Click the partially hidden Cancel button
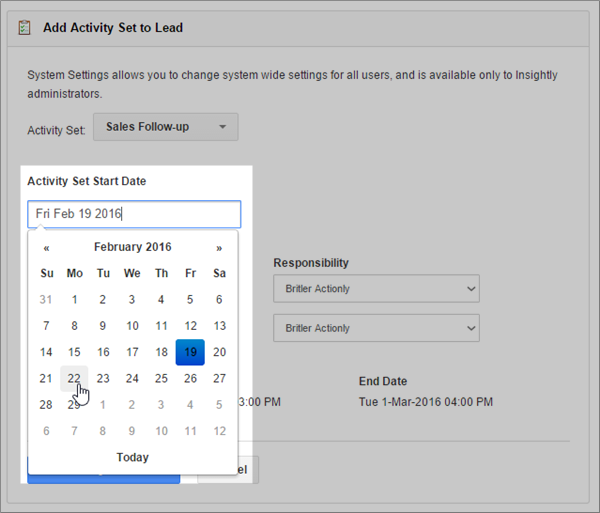The width and height of the screenshot is (600, 513). [248, 470]
